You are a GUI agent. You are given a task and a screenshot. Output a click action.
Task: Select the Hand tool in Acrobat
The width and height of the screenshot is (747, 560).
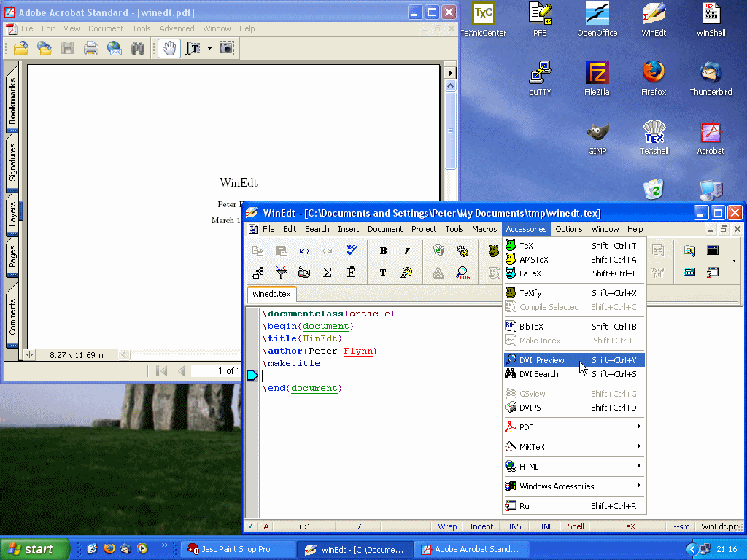coord(169,48)
